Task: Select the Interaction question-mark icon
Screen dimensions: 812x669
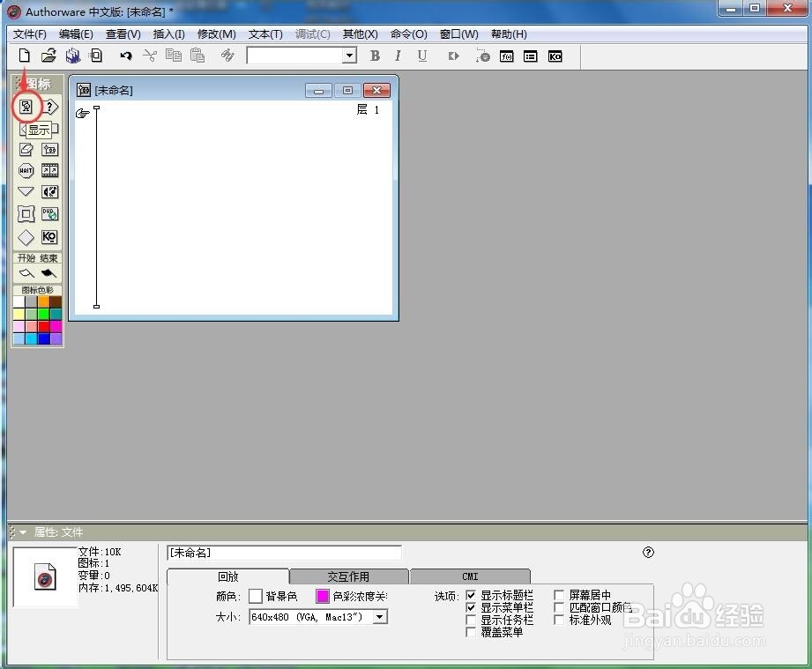Action: [x=49, y=107]
